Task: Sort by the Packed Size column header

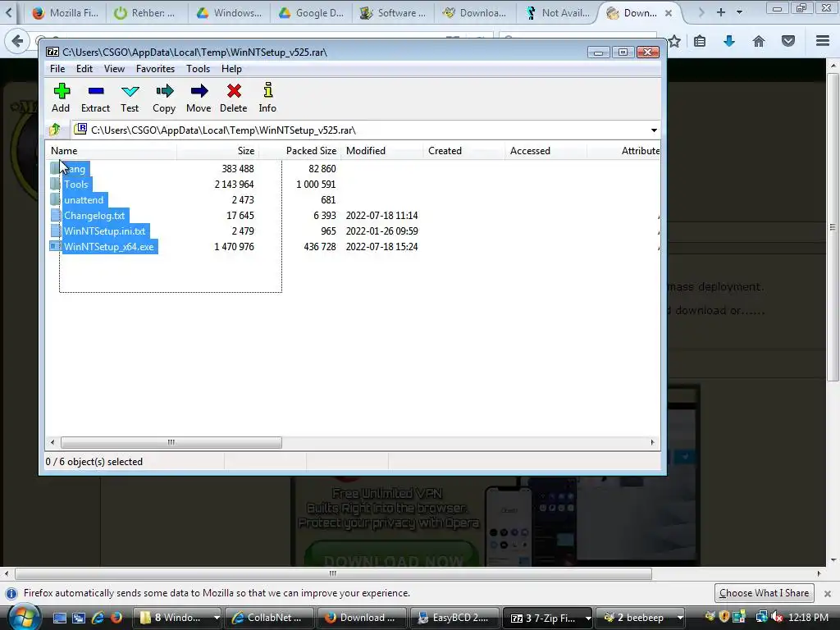Action: 300,151
